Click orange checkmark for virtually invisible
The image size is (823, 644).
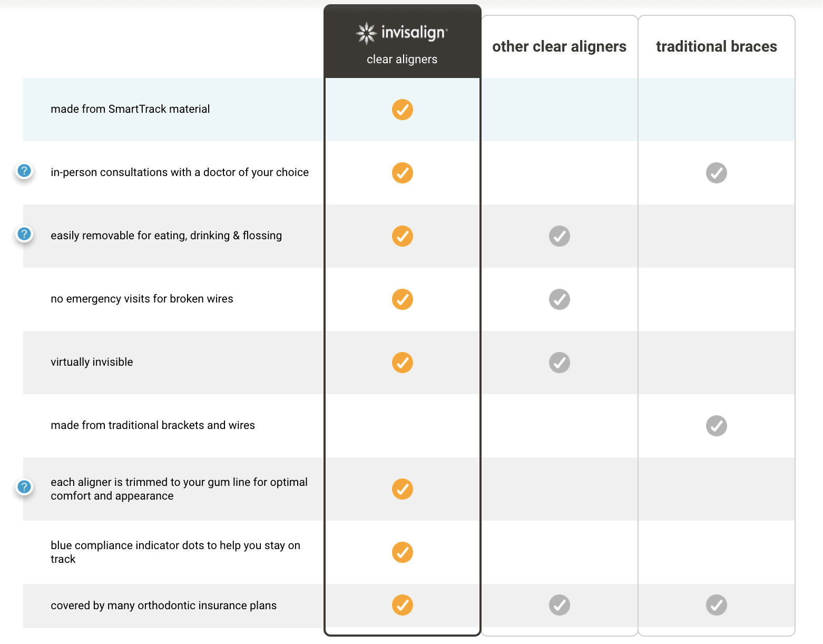(403, 363)
